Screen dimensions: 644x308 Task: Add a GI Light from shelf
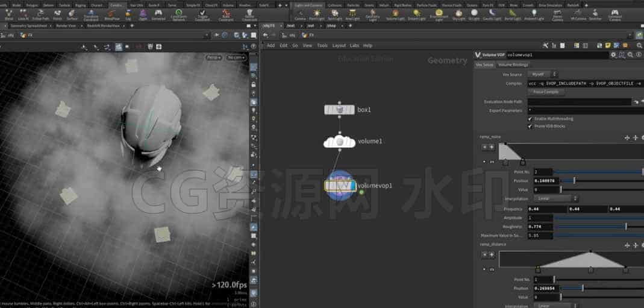point(474,15)
